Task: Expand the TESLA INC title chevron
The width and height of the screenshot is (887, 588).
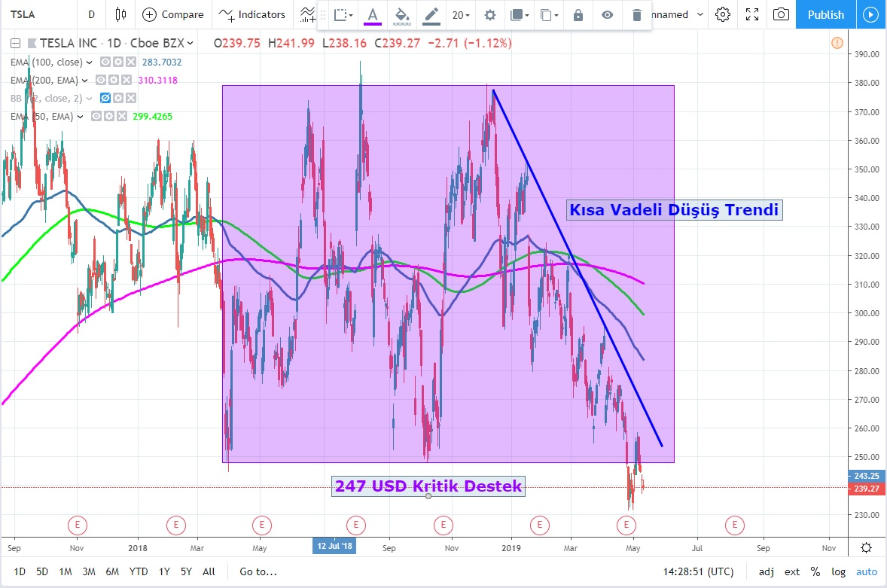Action: coord(190,43)
